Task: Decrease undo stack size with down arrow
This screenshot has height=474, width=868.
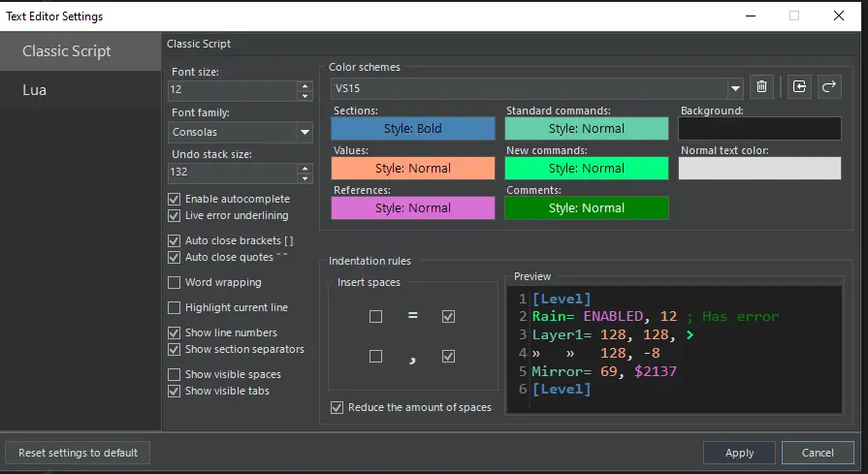Action: click(305, 178)
